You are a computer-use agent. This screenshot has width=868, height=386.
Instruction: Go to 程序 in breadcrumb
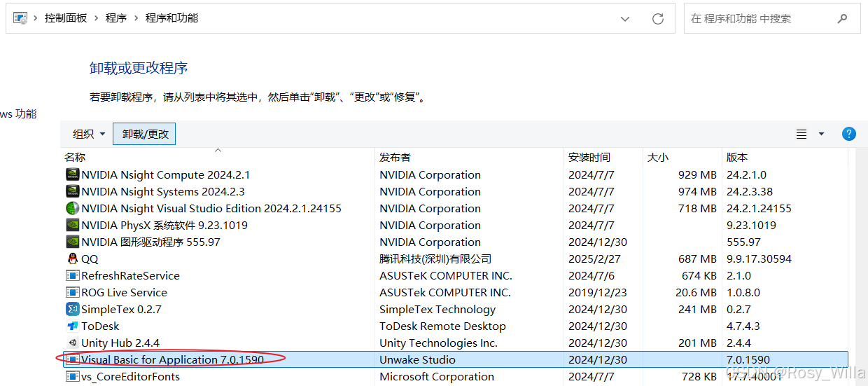(116, 18)
